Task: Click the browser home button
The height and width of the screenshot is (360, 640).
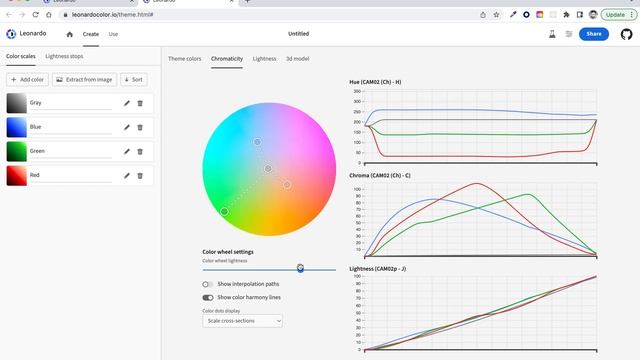Action: pos(49,15)
